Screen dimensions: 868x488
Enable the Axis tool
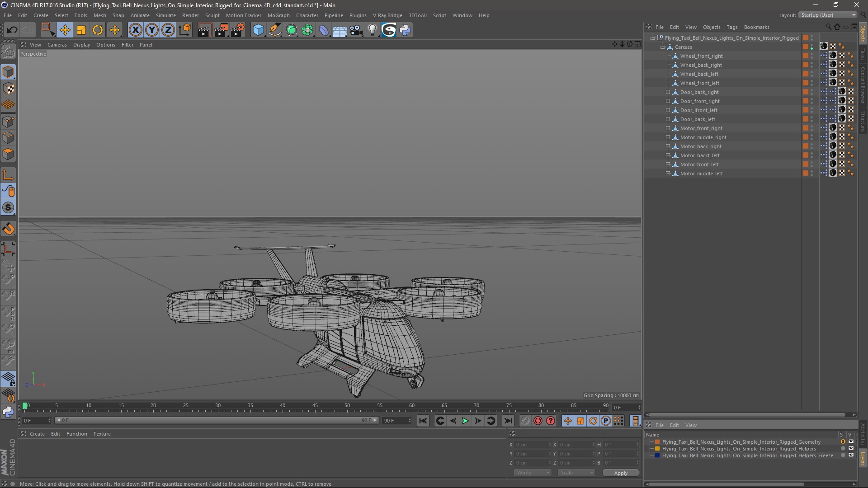[8, 175]
